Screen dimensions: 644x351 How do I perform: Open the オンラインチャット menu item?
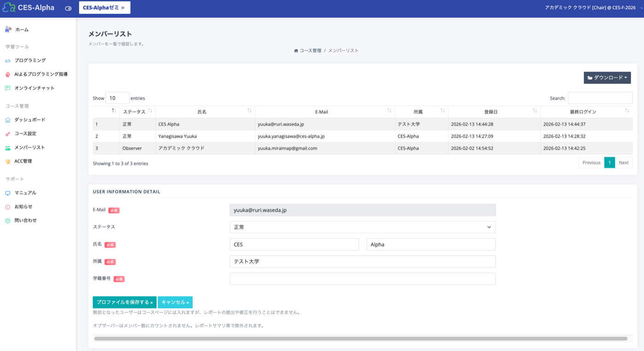coord(34,88)
